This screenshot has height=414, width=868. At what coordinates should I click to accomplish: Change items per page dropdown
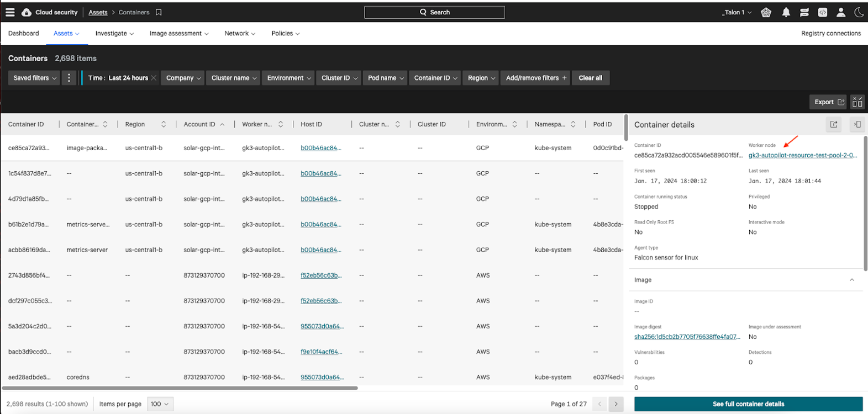coord(160,404)
